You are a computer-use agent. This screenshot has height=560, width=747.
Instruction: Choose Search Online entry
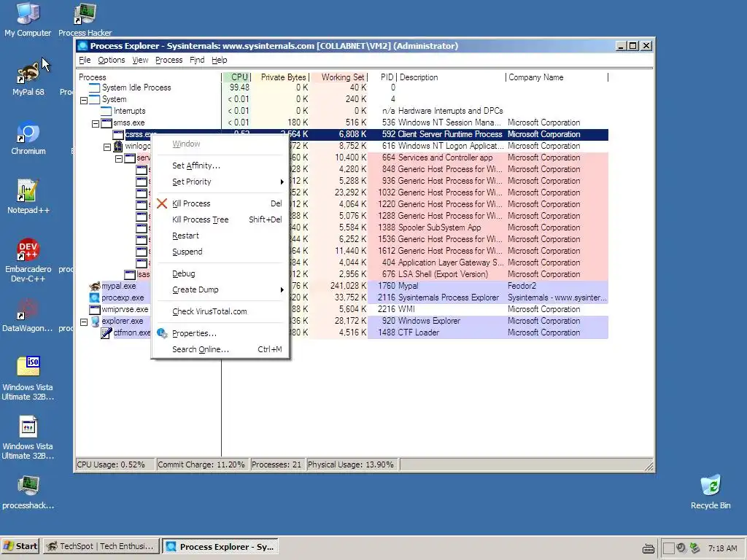click(x=220, y=349)
